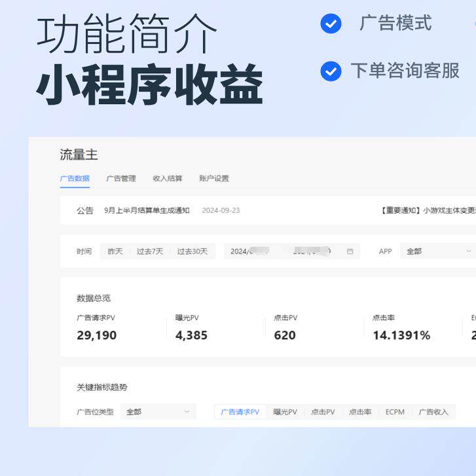Click the 4,385 exposure PV value
This screenshot has height=476, width=476.
(192, 335)
